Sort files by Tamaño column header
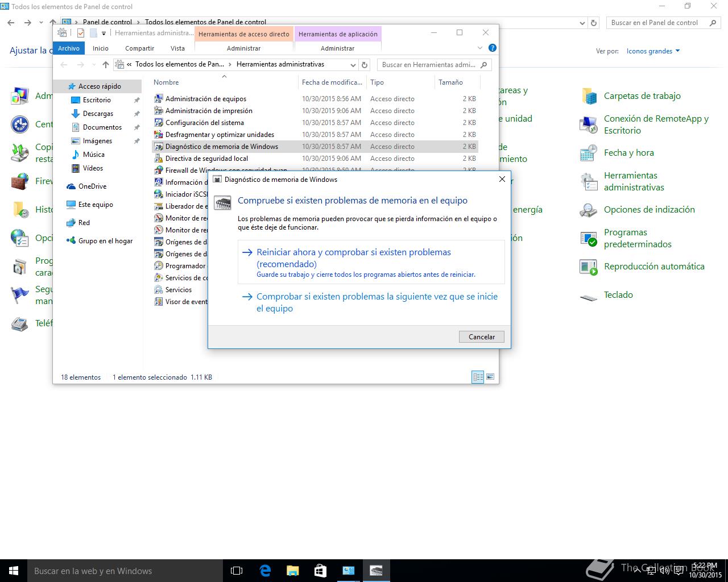The height and width of the screenshot is (582, 728). coord(457,82)
